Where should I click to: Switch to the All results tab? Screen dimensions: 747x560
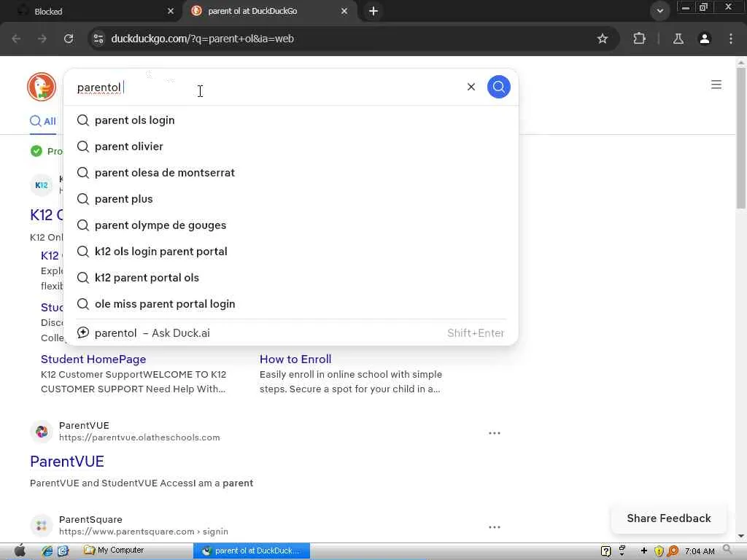[43, 121]
